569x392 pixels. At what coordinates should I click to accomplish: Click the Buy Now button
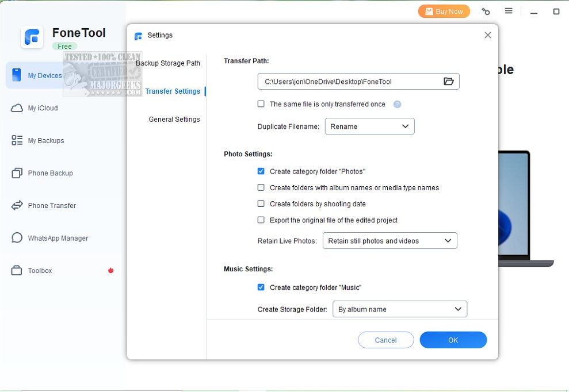click(444, 11)
